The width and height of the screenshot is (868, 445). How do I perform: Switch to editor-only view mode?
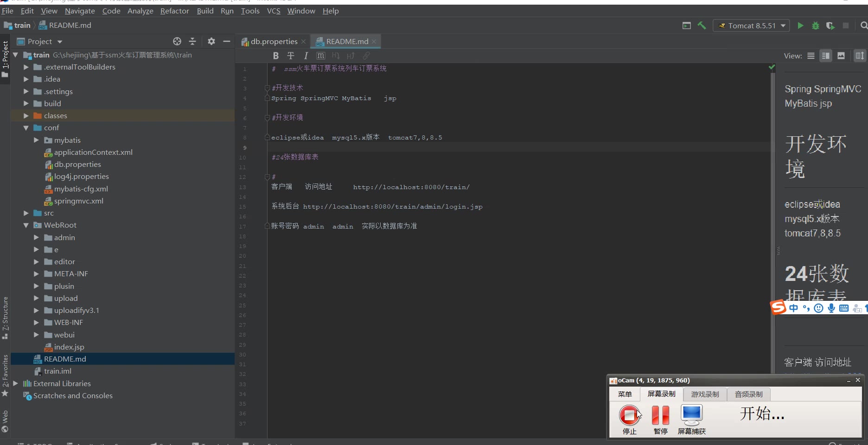tap(811, 56)
